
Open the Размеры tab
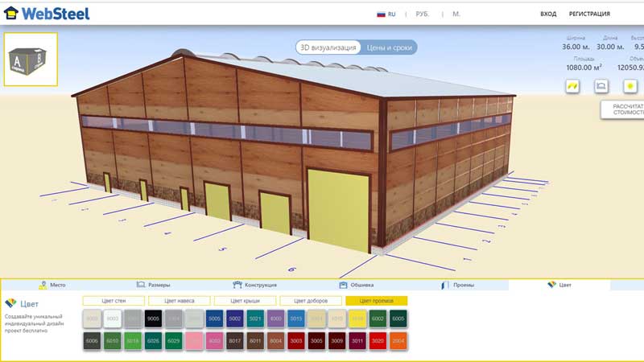pos(152,285)
